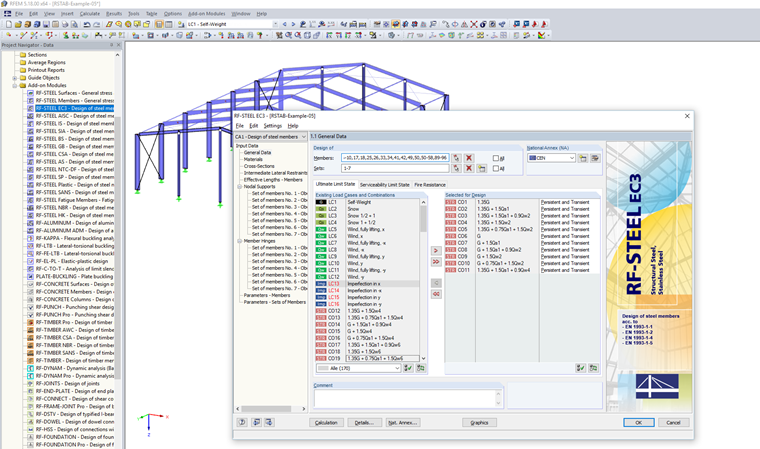The width and height of the screenshot is (760, 449).
Task: Click the Undo arrow in the main toolbar
Action: (x=87, y=24)
